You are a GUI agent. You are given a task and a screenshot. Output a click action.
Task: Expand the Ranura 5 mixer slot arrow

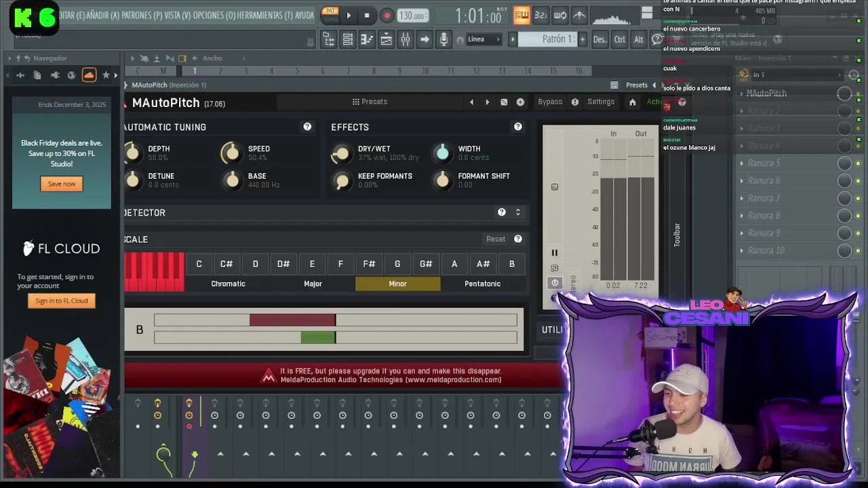742,163
